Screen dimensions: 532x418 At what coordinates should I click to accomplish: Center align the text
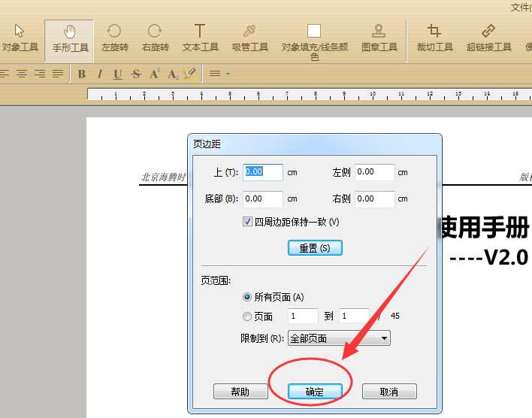22,74
